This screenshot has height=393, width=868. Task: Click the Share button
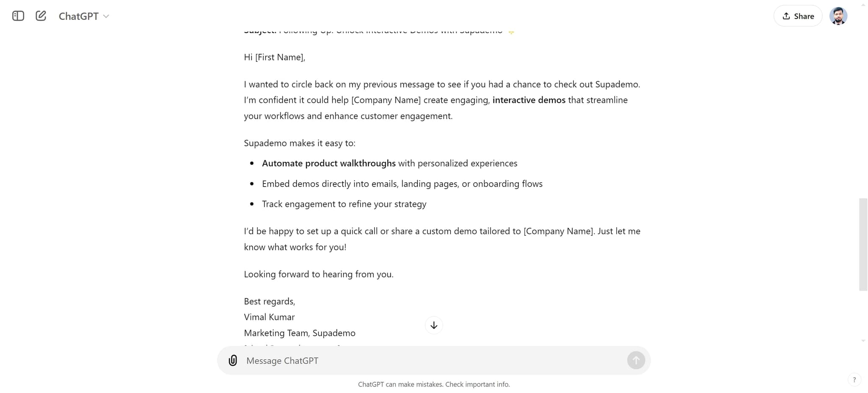(x=797, y=16)
